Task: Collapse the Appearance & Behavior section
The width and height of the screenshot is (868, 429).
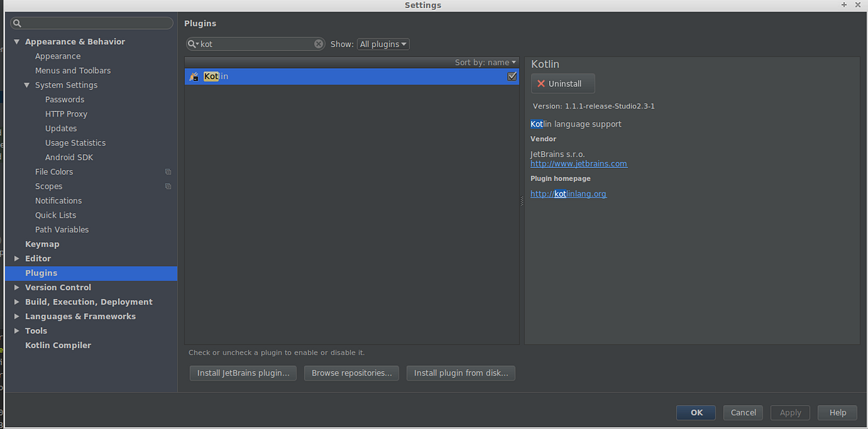Action: pyautogui.click(x=17, y=41)
